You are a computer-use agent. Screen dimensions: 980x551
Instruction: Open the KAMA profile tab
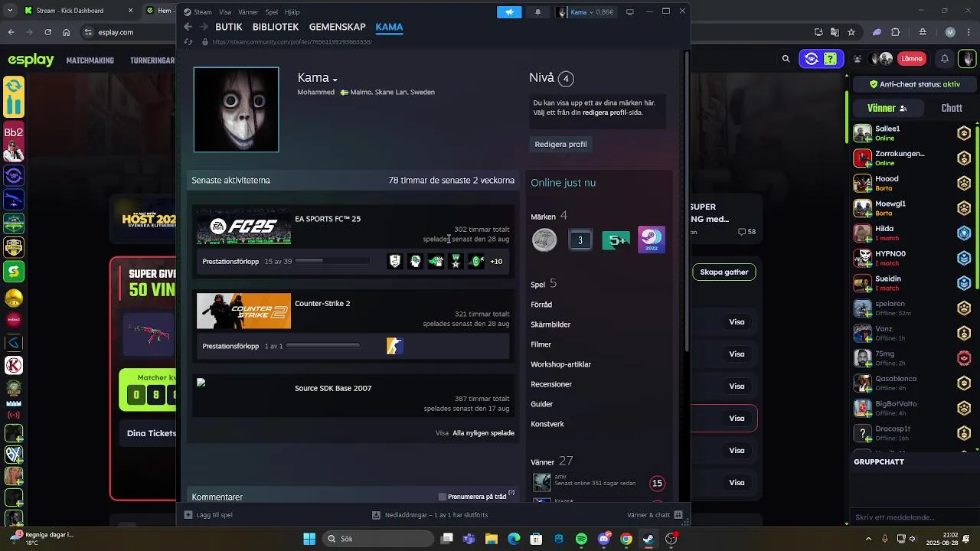pos(389,27)
